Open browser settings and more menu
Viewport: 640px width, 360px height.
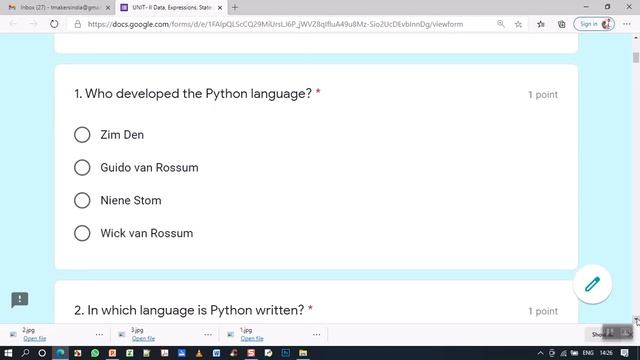pyautogui.click(x=627, y=24)
